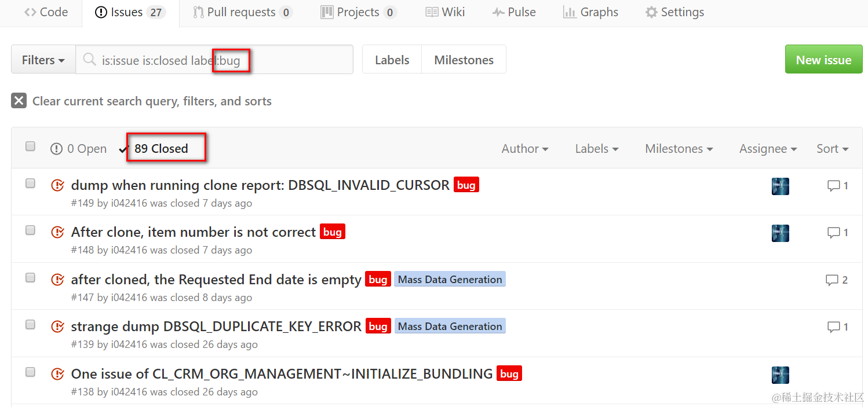Click the clear search X icon

tap(19, 101)
